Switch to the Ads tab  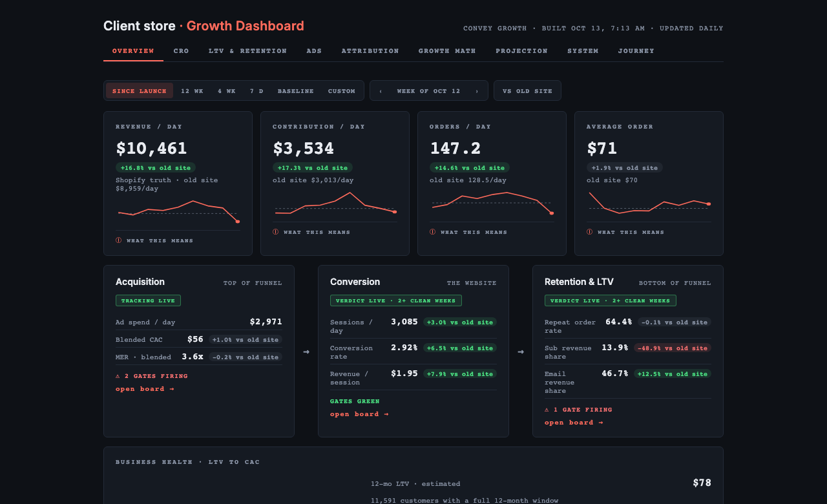[x=314, y=51]
